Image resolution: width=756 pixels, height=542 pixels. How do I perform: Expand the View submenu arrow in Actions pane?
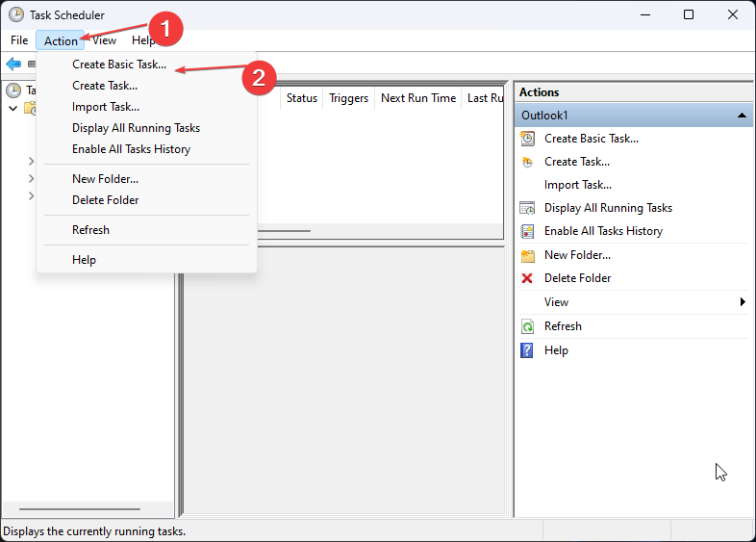pyautogui.click(x=743, y=302)
